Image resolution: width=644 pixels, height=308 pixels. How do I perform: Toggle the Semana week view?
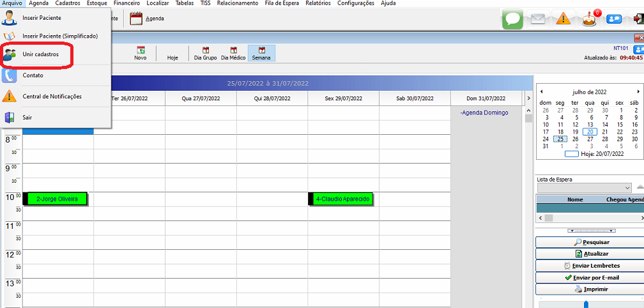point(261,53)
